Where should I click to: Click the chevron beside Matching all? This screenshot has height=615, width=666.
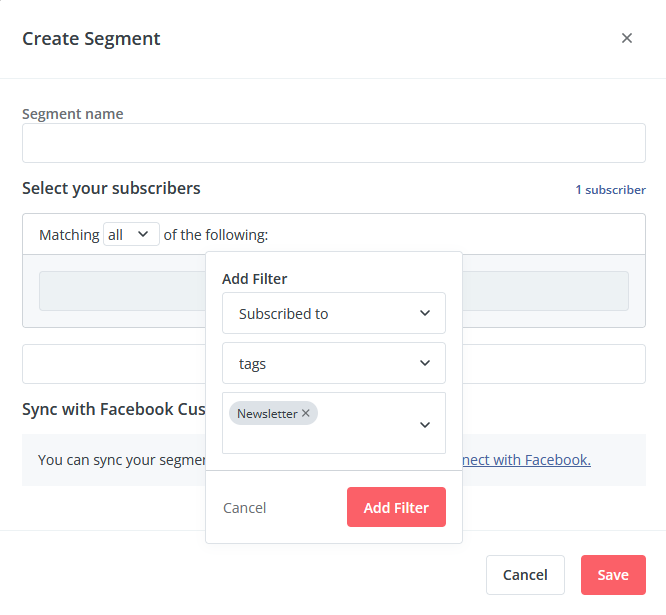(143, 234)
